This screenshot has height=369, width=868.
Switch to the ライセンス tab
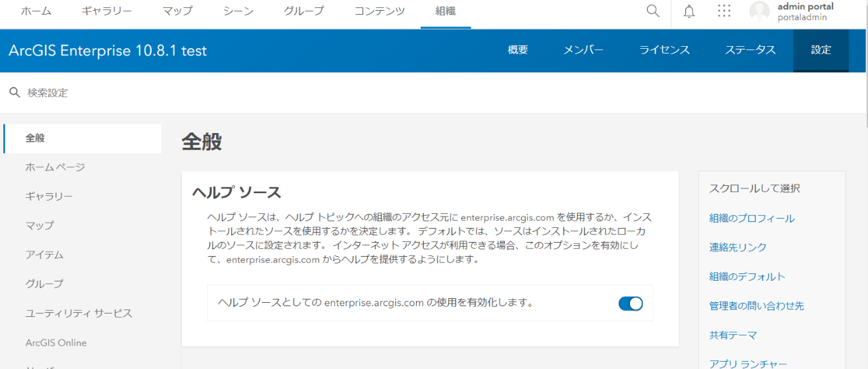point(665,50)
